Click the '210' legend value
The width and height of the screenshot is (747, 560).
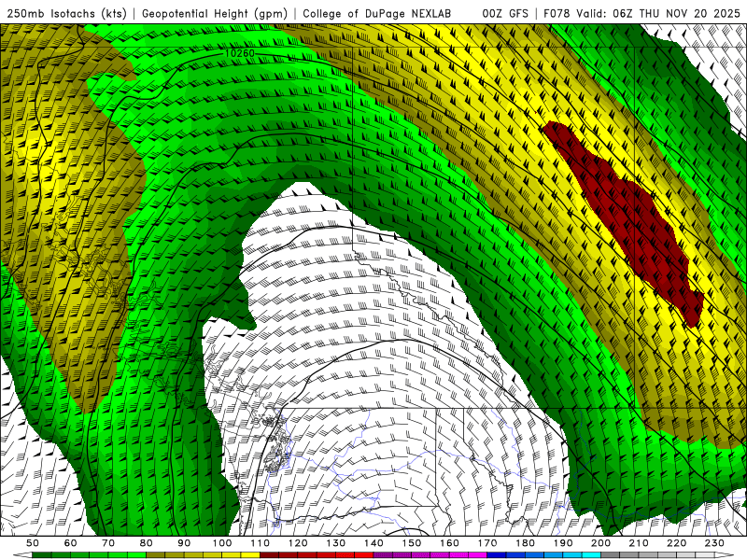(x=639, y=543)
